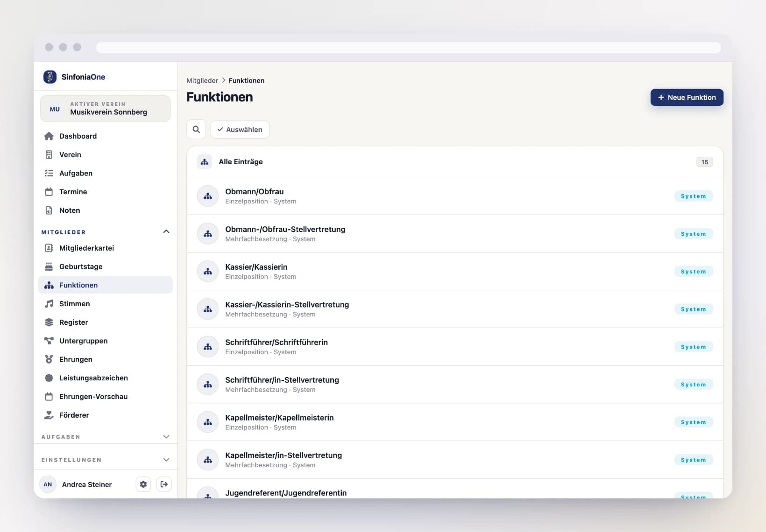Open Leistungsabzeichen in the sidebar
Image resolution: width=766 pixels, height=532 pixels.
click(106, 378)
